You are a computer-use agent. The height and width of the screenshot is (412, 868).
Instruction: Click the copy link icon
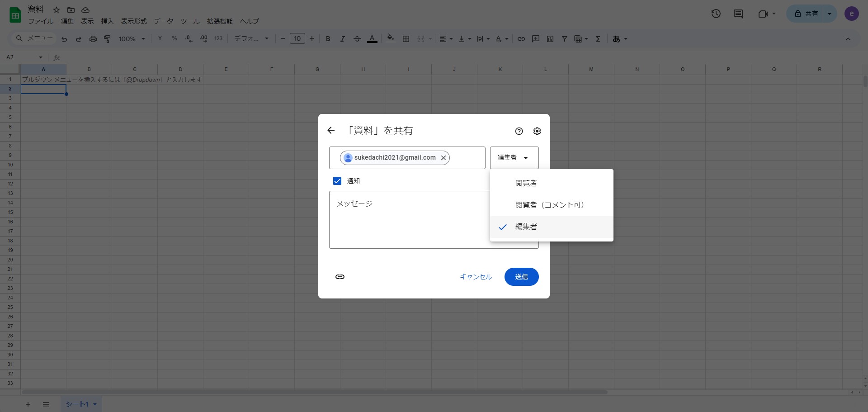340,277
